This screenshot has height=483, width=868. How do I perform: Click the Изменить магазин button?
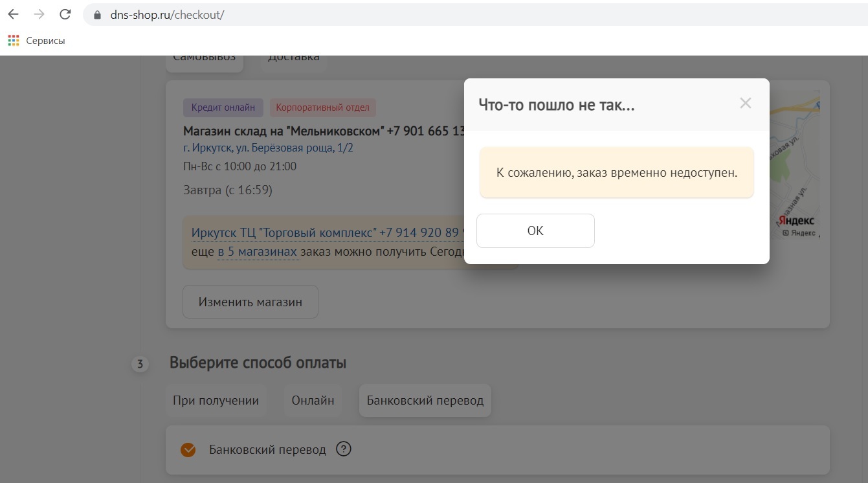click(250, 302)
